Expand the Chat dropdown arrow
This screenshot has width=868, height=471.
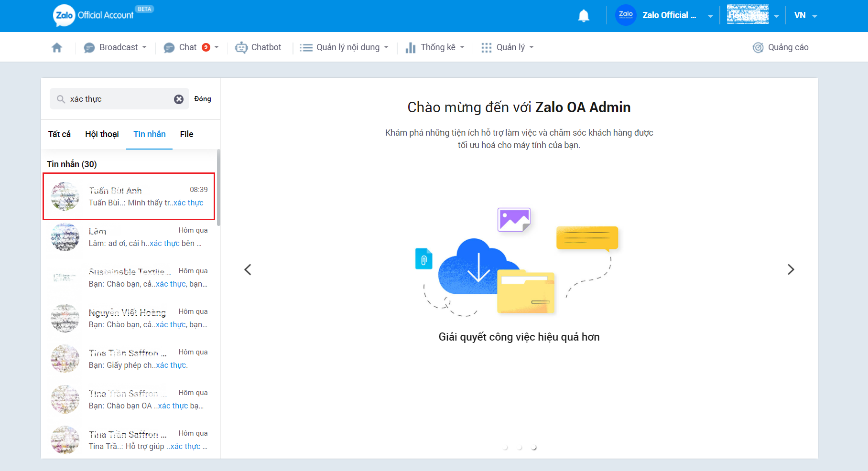point(217,47)
